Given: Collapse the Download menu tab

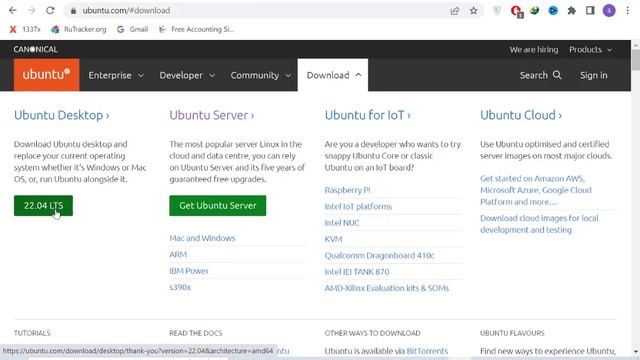Looking at the screenshot, I should (333, 75).
